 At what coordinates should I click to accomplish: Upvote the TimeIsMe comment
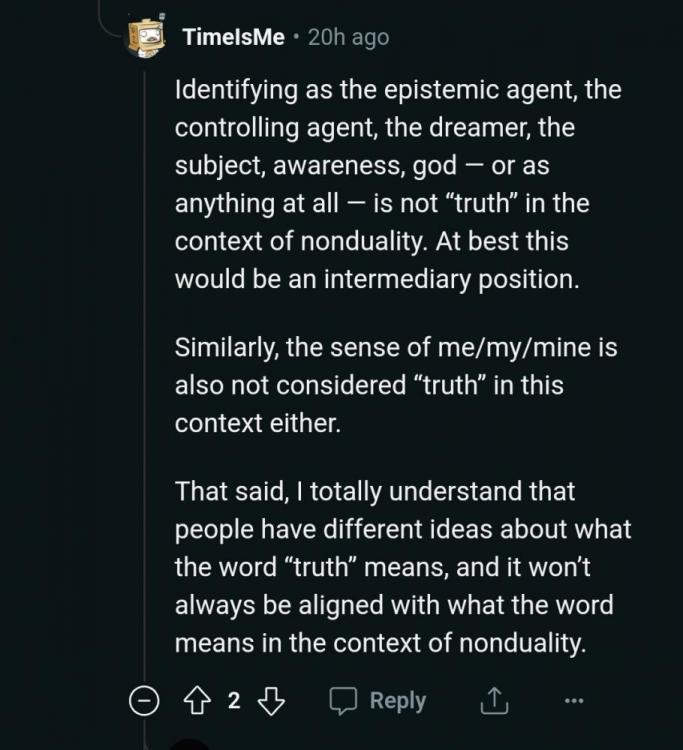(x=197, y=702)
